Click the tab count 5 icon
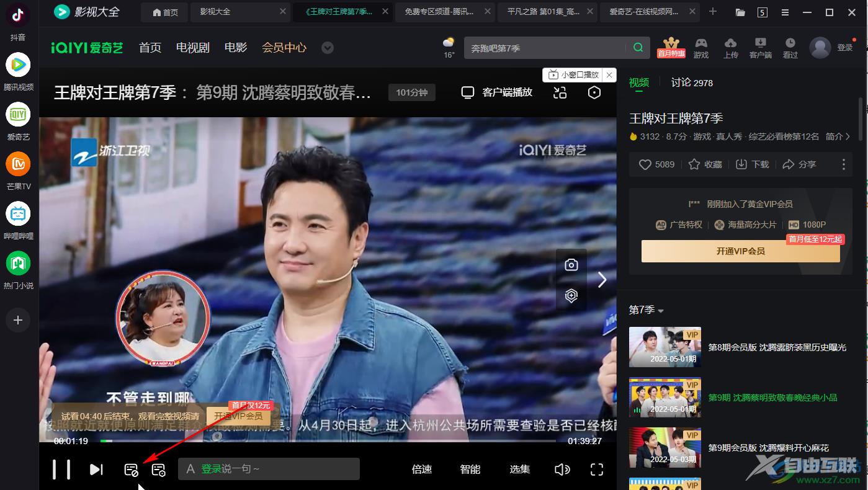 point(763,12)
